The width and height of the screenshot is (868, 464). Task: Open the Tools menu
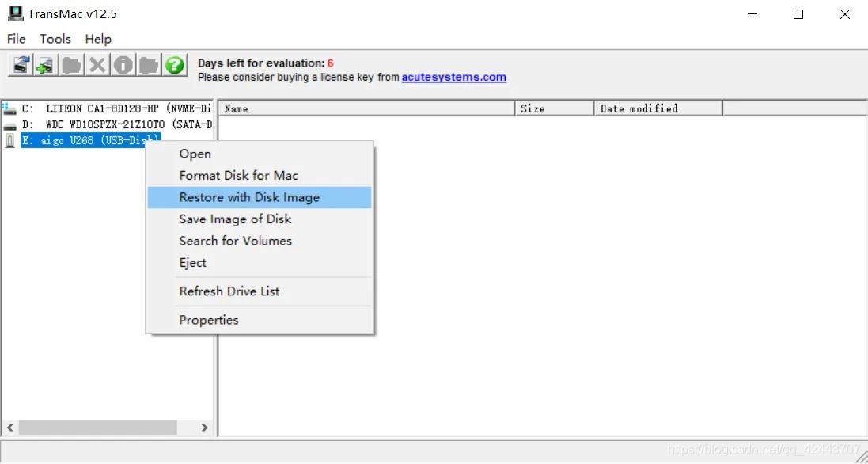55,39
